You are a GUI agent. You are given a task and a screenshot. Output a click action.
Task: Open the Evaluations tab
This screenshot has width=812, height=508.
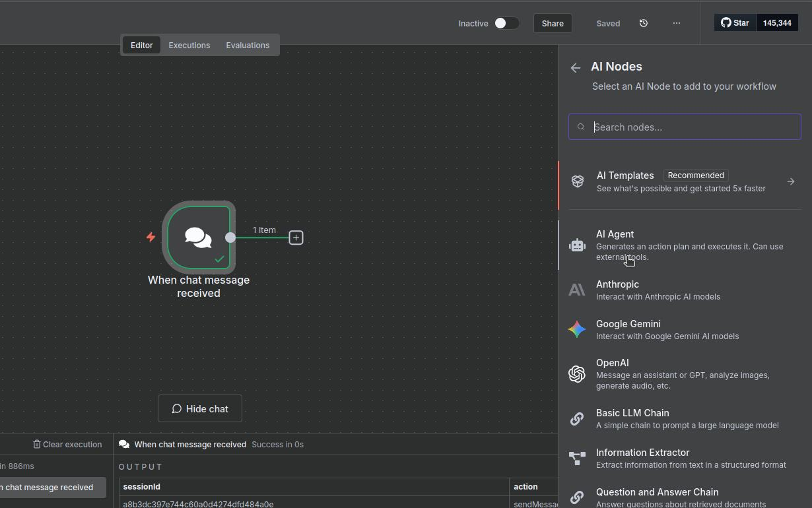click(x=248, y=46)
